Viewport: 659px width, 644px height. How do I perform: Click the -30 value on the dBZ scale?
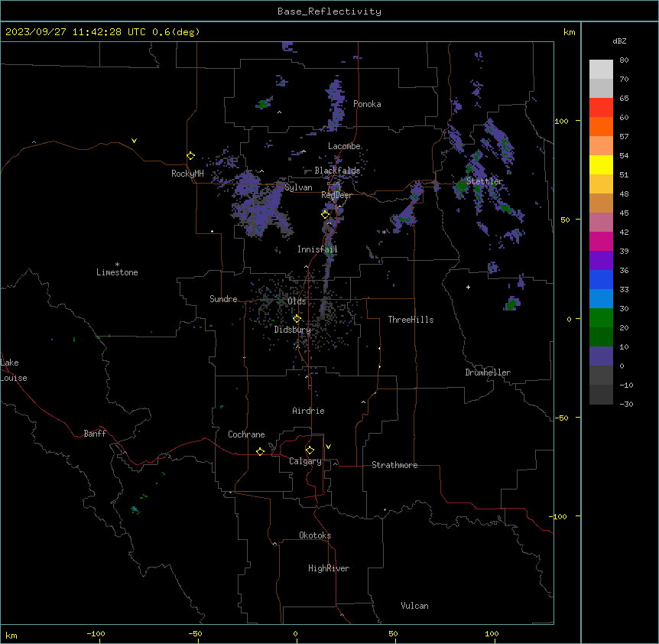[626, 405]
